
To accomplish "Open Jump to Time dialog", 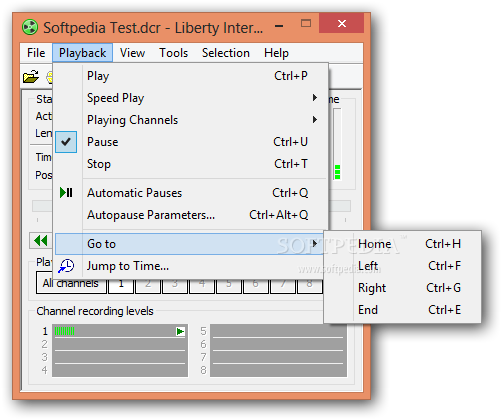I will tap(190, 266).
